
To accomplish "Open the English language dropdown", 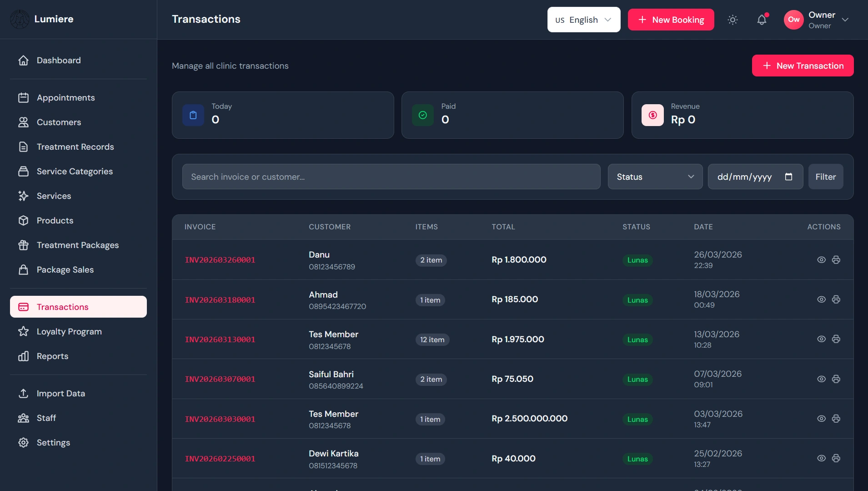I will (x=584, y=20).
